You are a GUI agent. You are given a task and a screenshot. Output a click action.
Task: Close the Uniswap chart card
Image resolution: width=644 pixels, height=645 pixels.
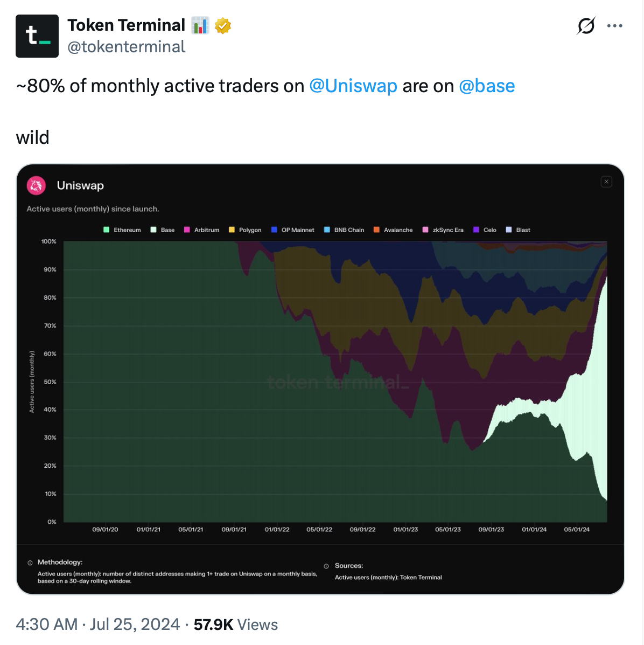pyautogui.click(x=606, y=182)
